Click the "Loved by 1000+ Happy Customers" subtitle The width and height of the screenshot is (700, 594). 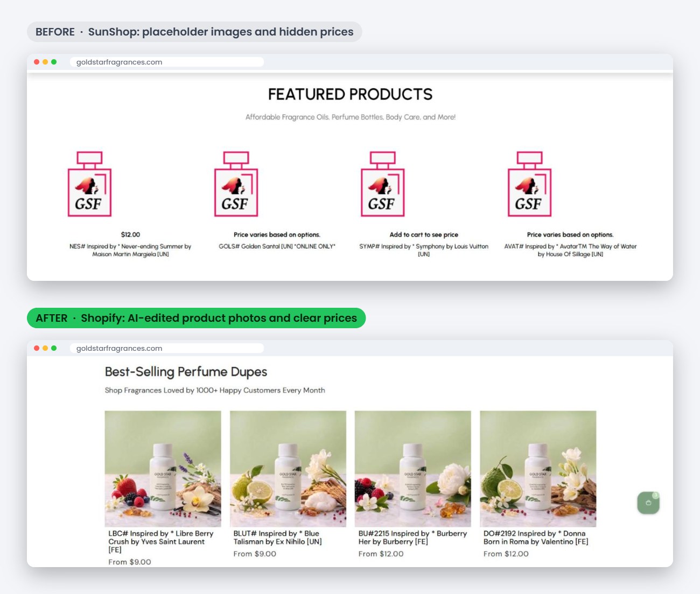pos(215,390)
